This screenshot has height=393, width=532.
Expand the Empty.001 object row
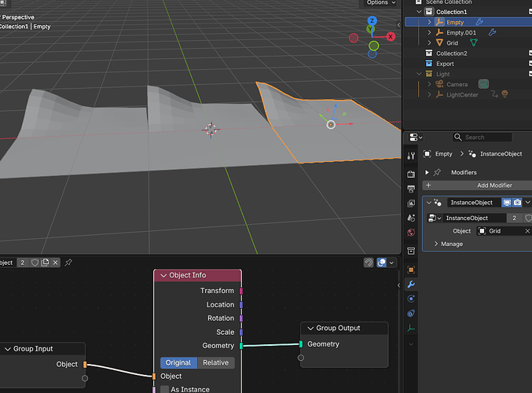[429, 32]
